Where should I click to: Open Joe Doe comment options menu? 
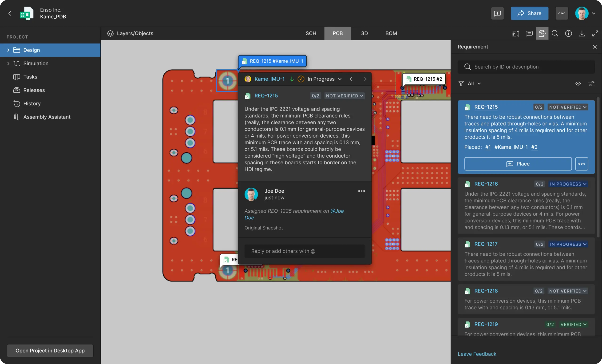(x=362, y=191)
